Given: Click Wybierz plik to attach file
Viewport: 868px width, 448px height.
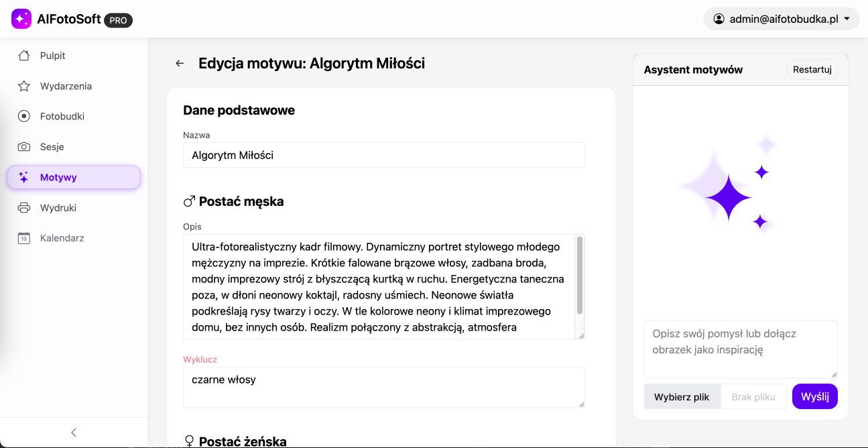Looking at the screenshot, I should point(682,397).
